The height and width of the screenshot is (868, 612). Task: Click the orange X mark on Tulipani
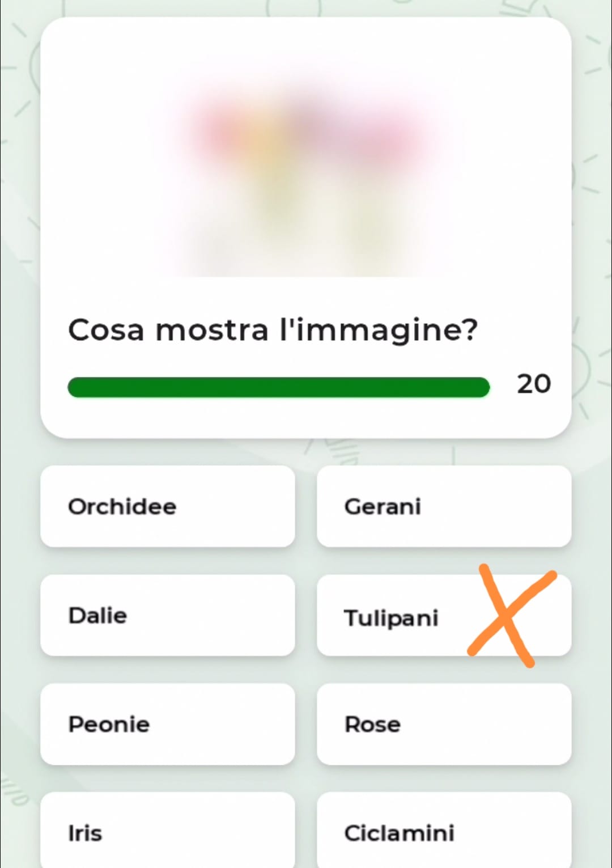point(512,615)
